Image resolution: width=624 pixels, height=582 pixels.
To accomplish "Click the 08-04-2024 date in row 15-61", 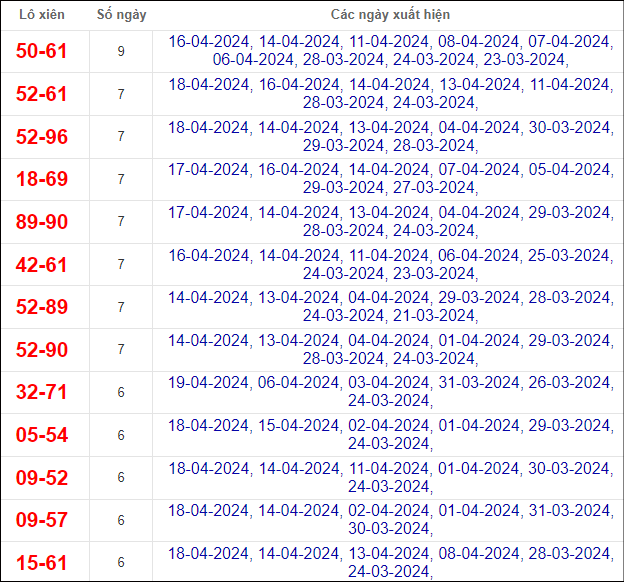I will [479, 553].
